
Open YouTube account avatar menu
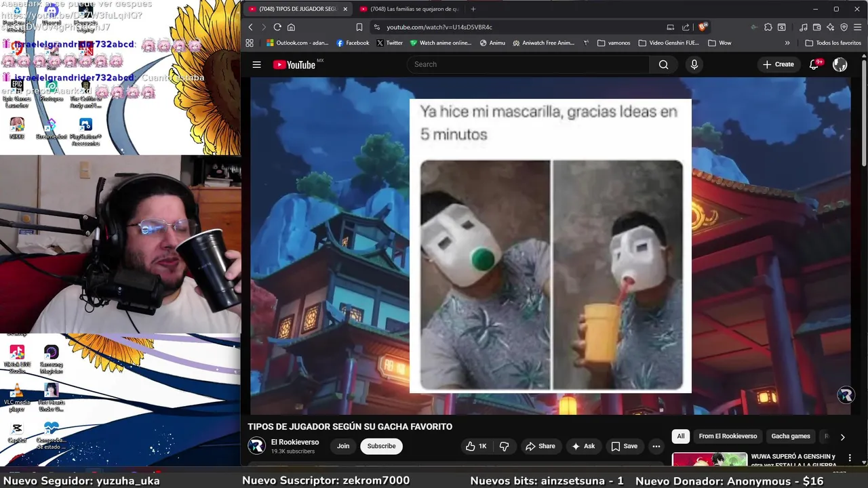coord(840,64)
